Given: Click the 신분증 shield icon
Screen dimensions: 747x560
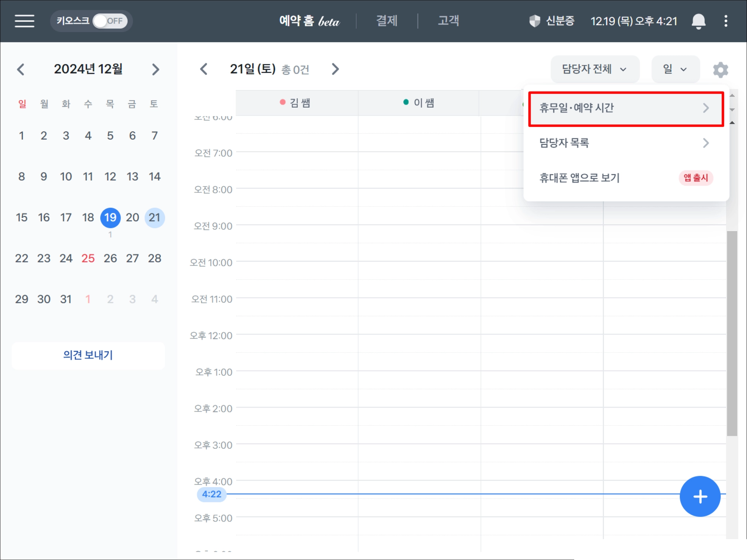Looking at the screenshot, I should click(x=535, y=21).
